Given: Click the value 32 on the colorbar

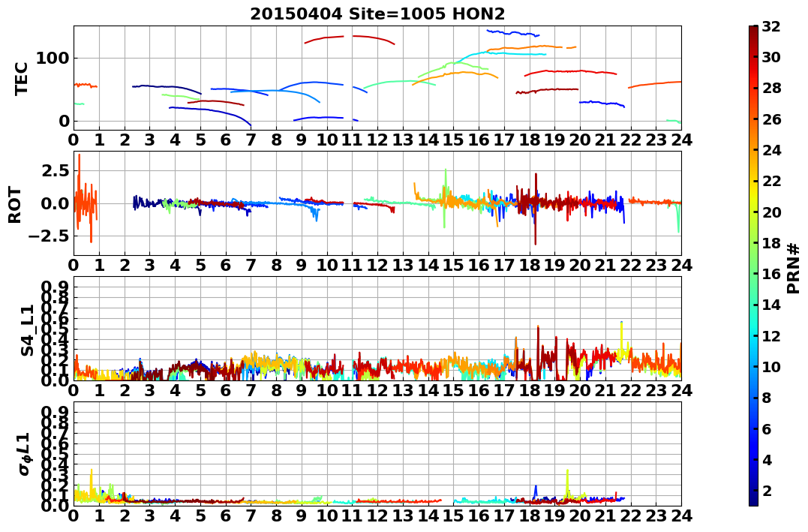Looking at the screenshot, I should point(771,27).
